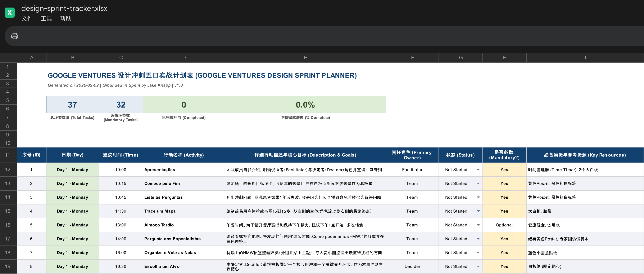
Task: Click the Key Resources header cell
Action: pyautogui.click(x=585, y=155)
